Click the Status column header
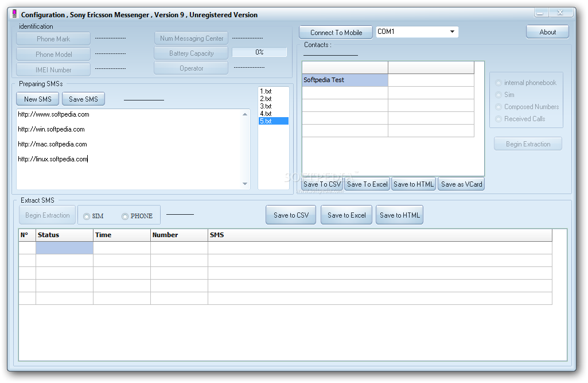This screenshot has height=383, width=588. pos(64,235)
